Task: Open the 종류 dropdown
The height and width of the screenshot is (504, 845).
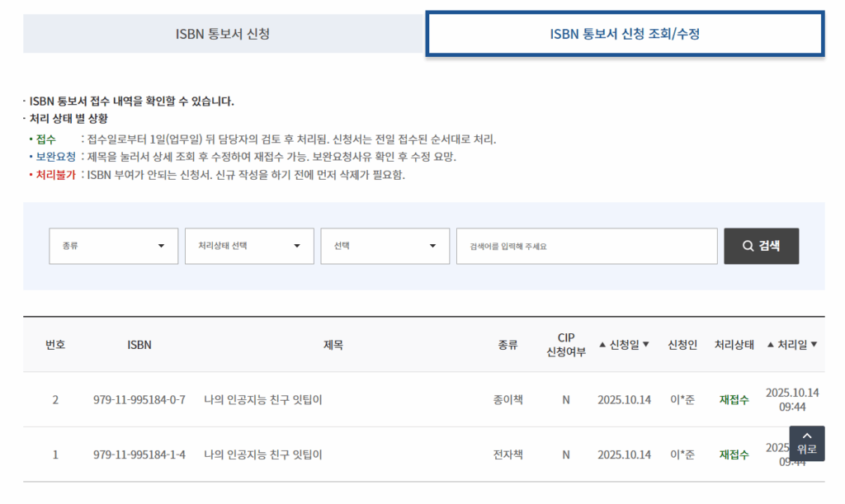Action: pyautogui.click(x=114, y=246)
